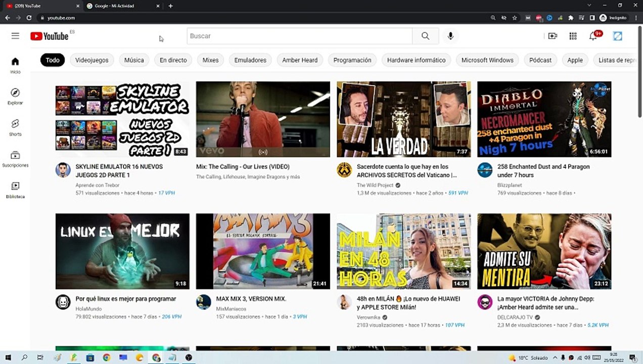Open the Windows Start menu
643x364 pixels.
point(8,357)
